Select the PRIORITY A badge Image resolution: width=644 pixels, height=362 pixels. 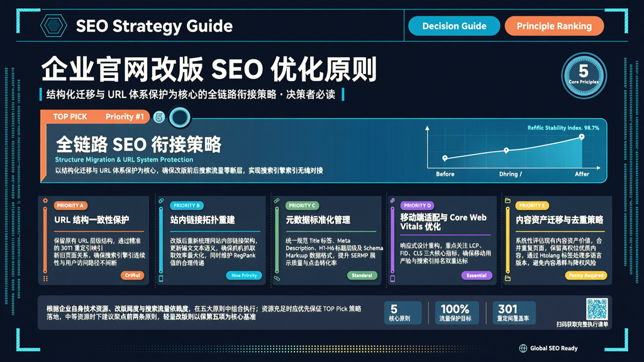click(70, 206)
